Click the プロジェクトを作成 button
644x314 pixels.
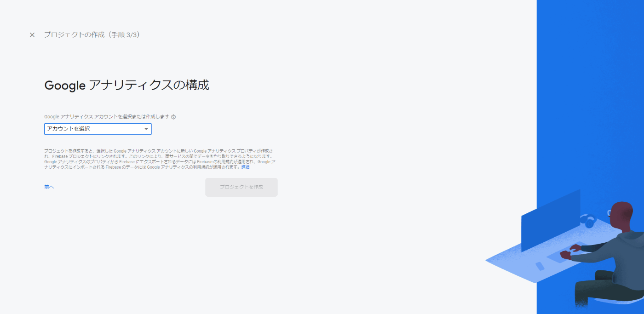241,187
